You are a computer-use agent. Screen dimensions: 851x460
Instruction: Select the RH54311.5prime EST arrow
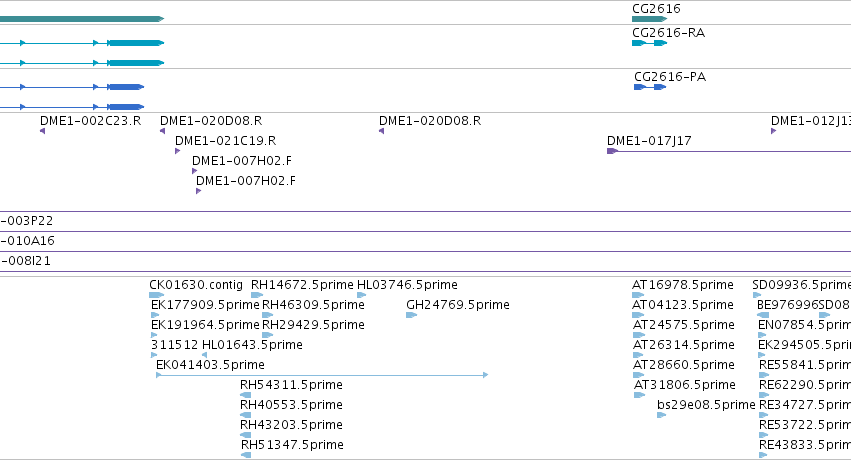coord(245,395)
